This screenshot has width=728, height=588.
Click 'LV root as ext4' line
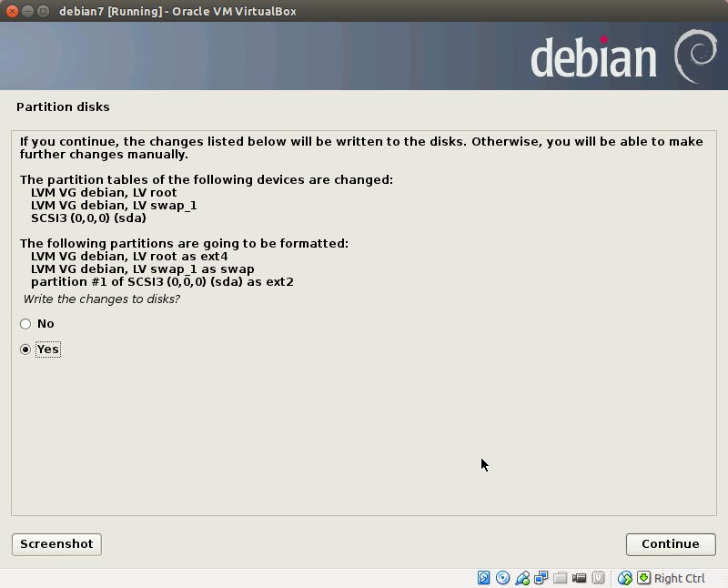click(x=129, y=257)
